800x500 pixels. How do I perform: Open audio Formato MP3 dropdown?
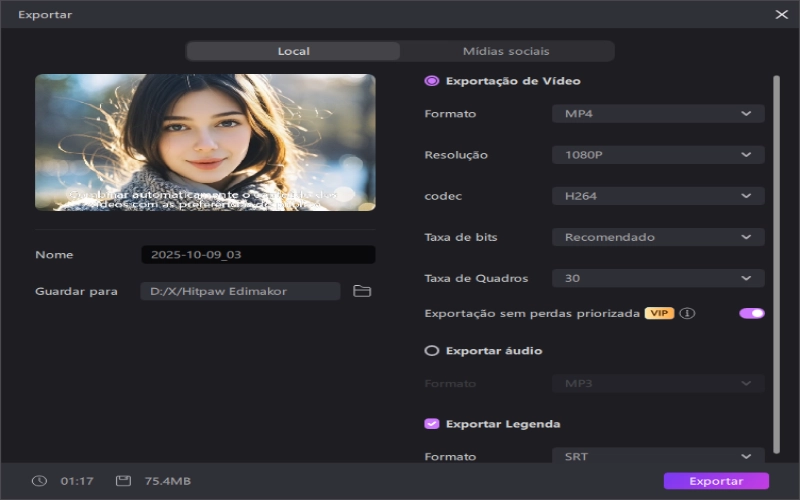coord(658,384)
